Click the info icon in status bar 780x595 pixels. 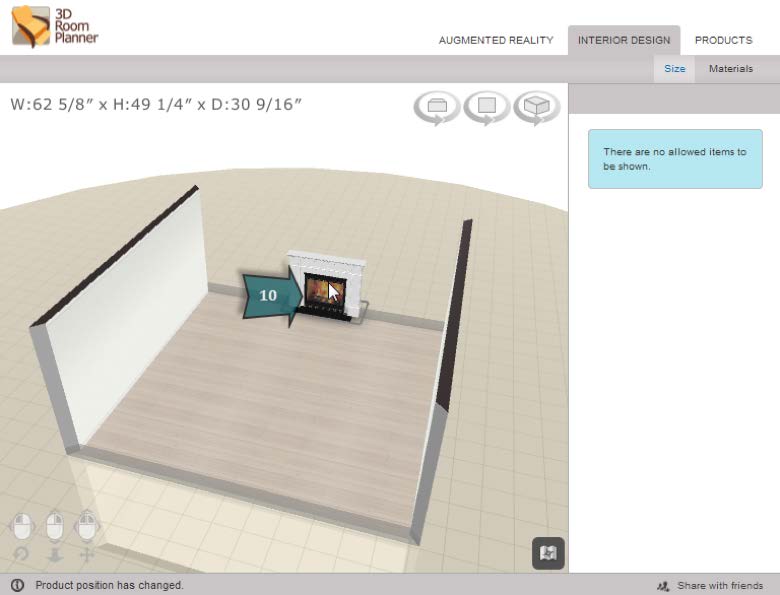(17, 585)
